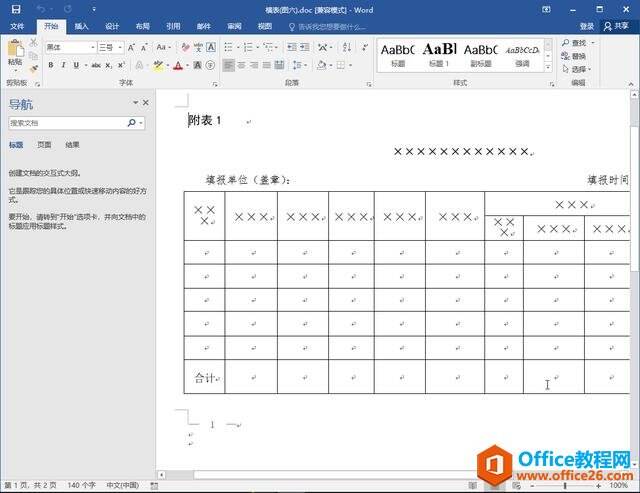The height and width of the screenshot is (493, 640).
Task: Click the decrease indent icon
Action: 291,47
